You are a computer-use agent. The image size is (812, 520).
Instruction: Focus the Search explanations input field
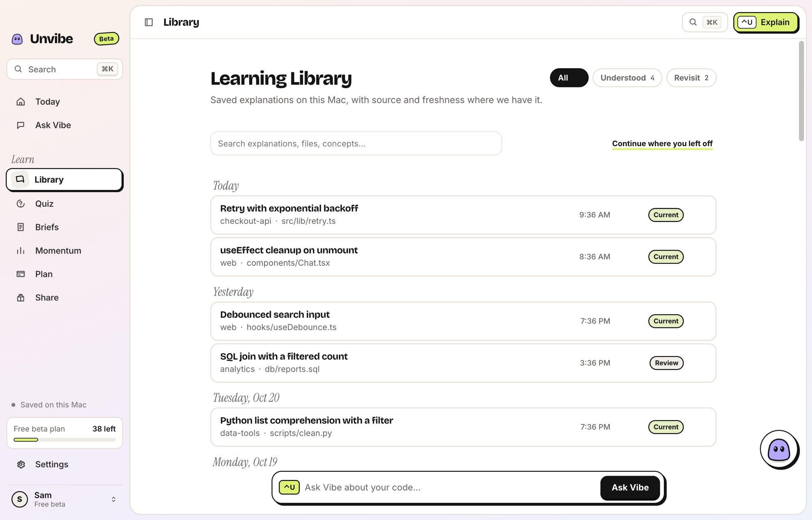tap(356, 143)
